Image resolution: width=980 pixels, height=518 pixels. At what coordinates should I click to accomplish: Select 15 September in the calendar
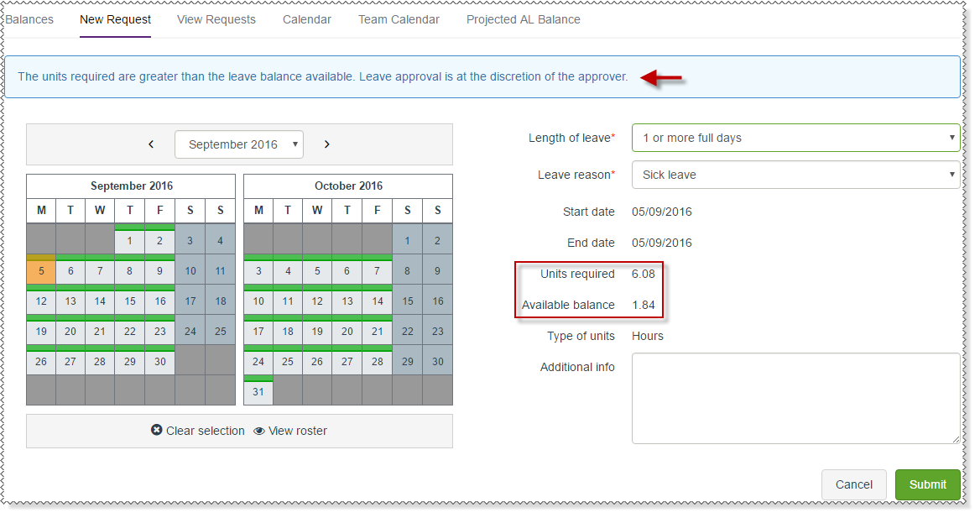pyautogui.click(x=129, y=301)
